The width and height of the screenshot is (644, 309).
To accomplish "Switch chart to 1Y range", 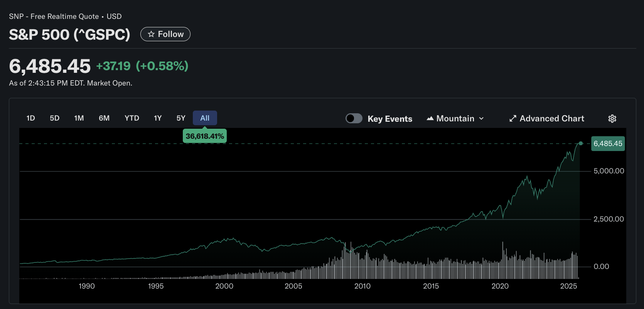I will pos(158,118).
